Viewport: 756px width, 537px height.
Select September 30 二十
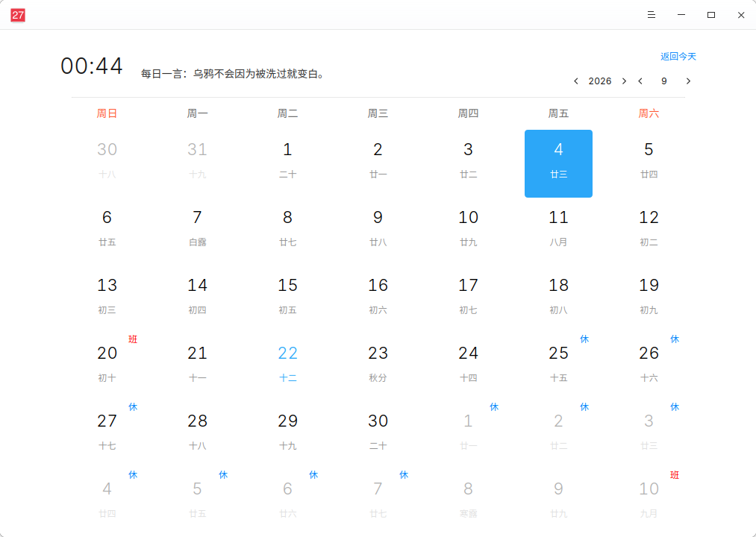[x=378, y=436]
